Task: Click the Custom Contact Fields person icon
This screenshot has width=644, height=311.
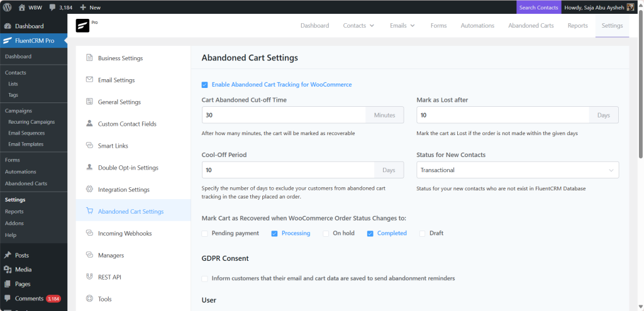Action: [x=89, y=124]
